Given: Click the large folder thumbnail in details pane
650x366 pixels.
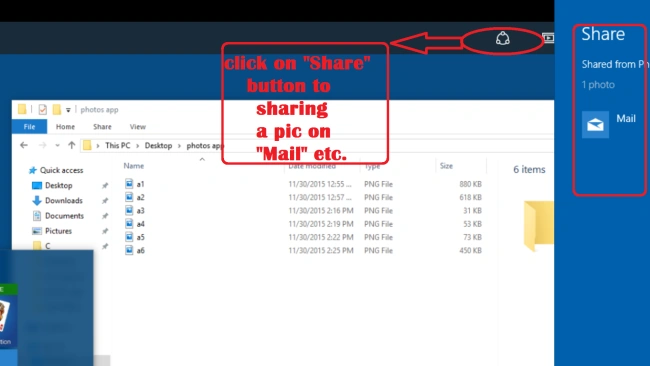Looking at the screenshot, I should pyautogui.click(x=538, y=226).
